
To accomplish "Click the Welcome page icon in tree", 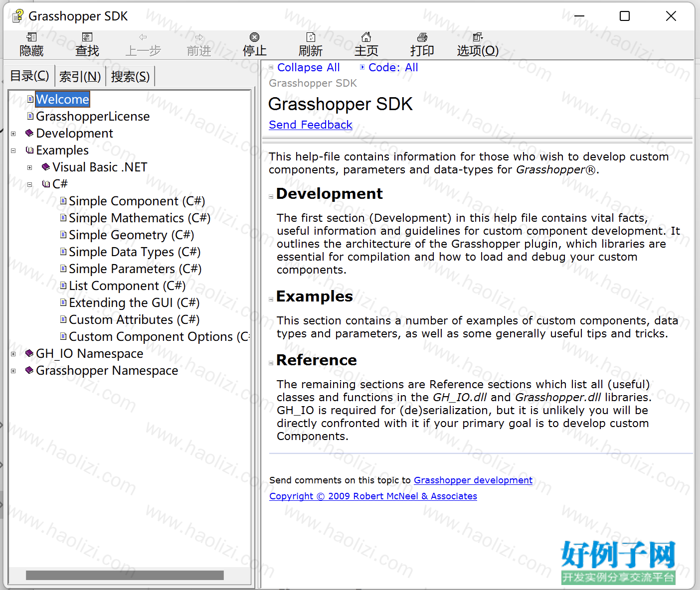I will [x=30, y=99].
